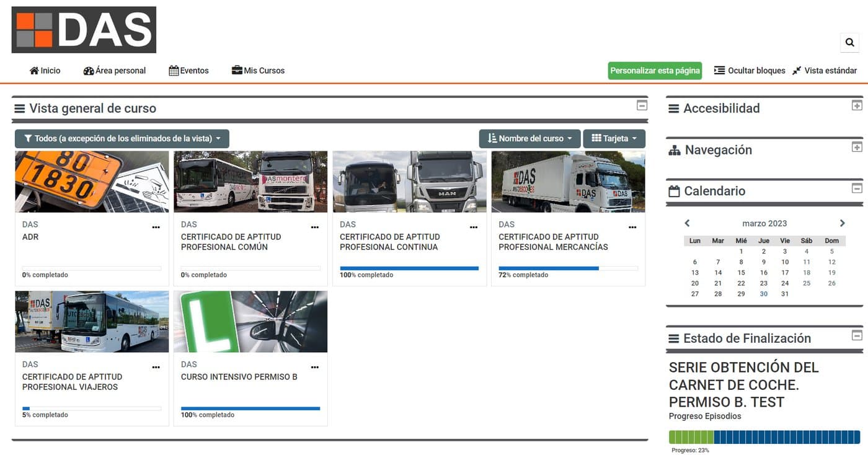Viewport: 868px width, 455px height.
Task: Expand the Navegación block
Action: (857, 147)
